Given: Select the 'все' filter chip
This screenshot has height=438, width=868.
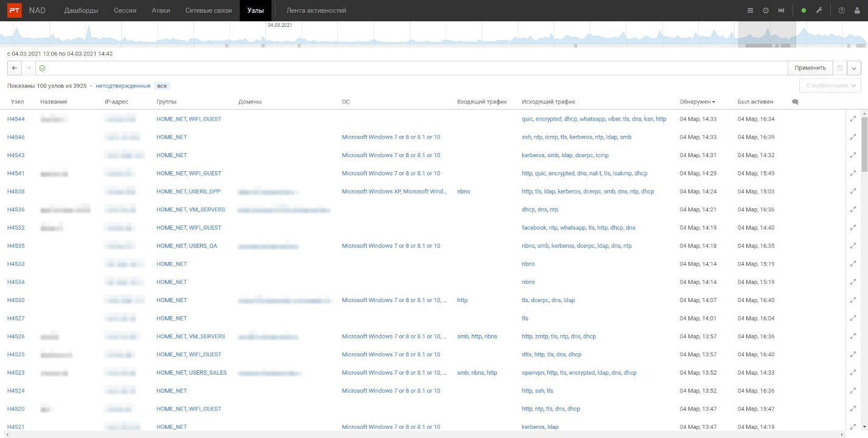Looking at the screenshot, I should tap(162, 86).
